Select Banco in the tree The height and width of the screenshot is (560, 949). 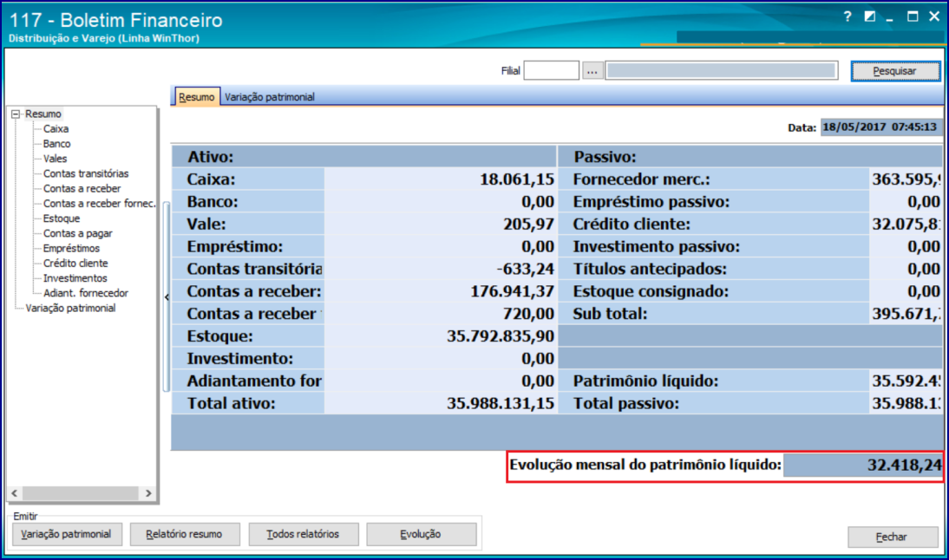click(x=57, y=144)
